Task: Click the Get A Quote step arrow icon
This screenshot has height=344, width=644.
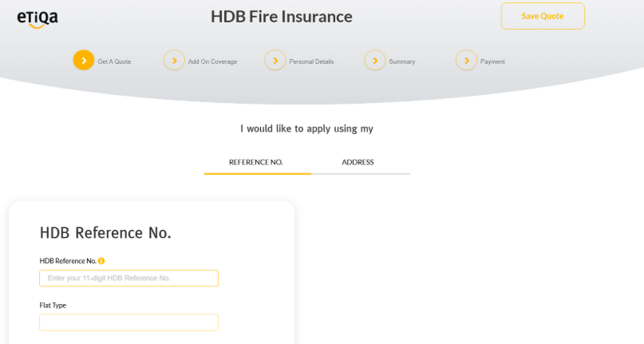Action: pos(84,61)
